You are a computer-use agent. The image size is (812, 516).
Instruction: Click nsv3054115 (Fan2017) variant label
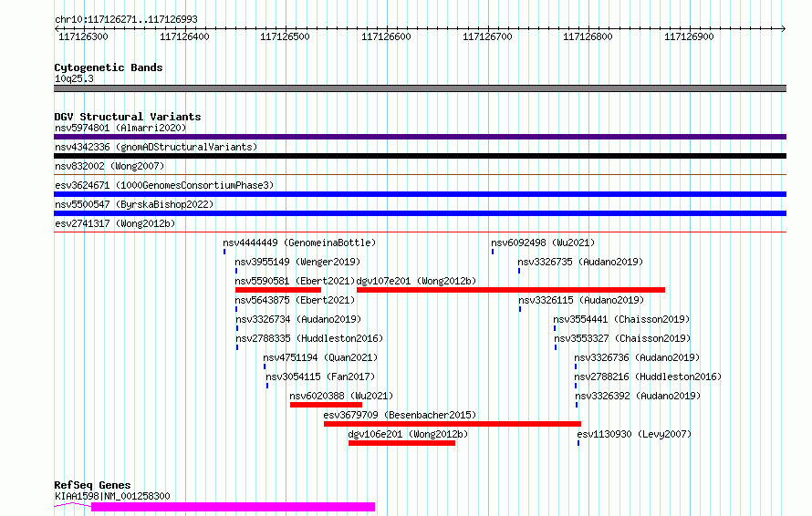pyautogui.click(x=320, y=377)
